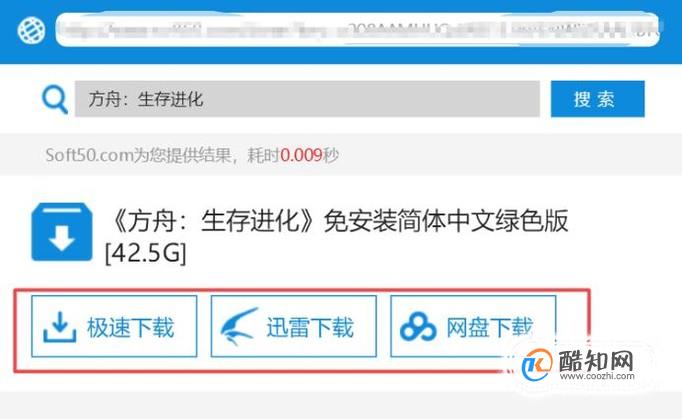Open the www.coozhi.com link

coord(597,377)
